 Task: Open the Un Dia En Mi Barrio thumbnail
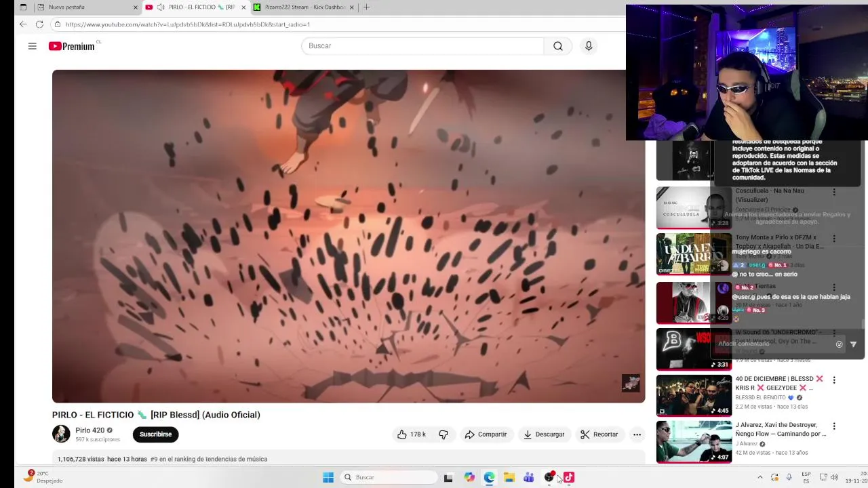click(694, 254)
